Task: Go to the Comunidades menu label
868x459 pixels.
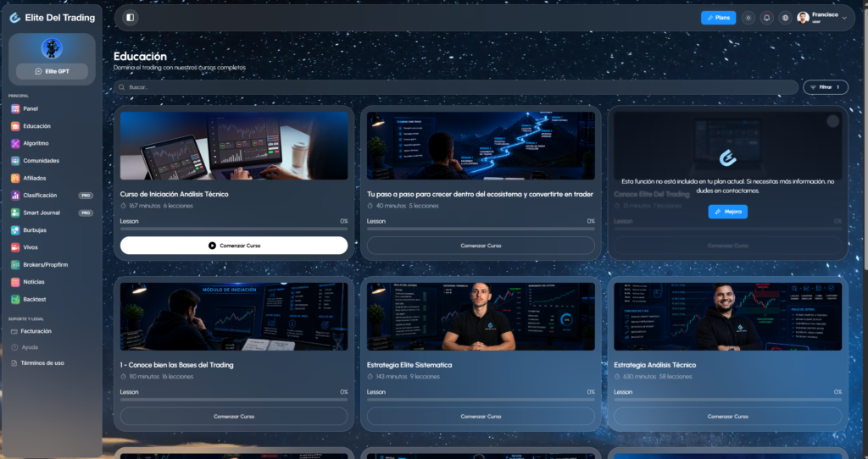Action: pyautogui.click(x=41, y=161)
